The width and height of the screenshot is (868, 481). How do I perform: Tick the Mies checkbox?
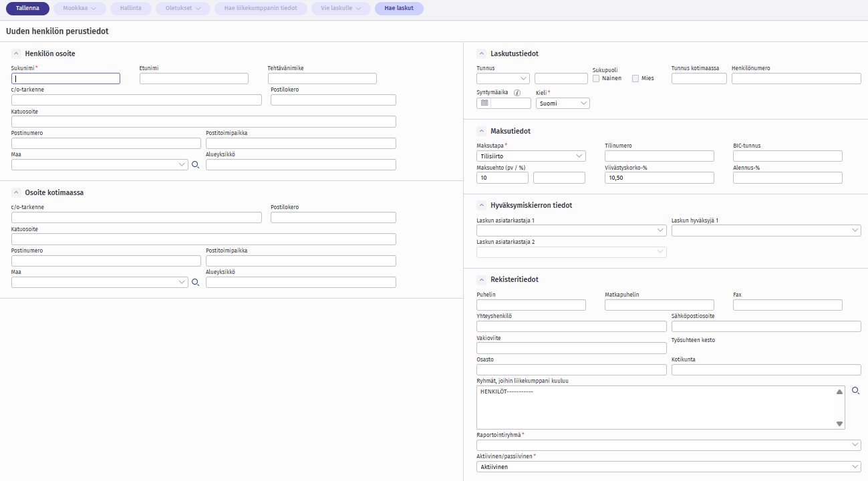point(635,78)
